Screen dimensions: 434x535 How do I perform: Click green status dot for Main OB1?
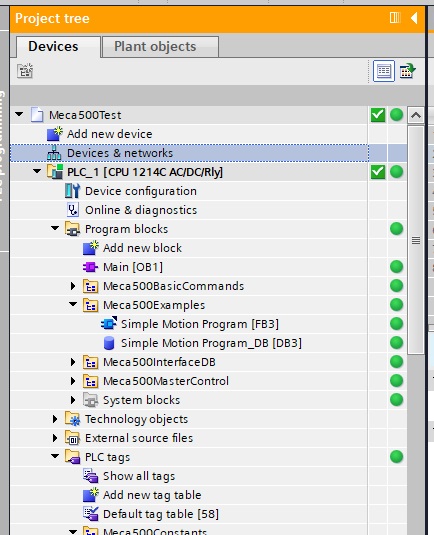coord(396,267)
